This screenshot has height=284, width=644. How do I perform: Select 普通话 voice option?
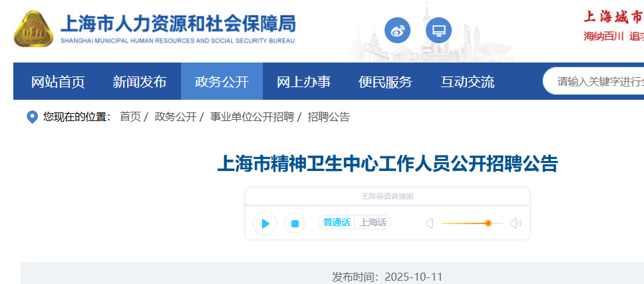point(337,222)
